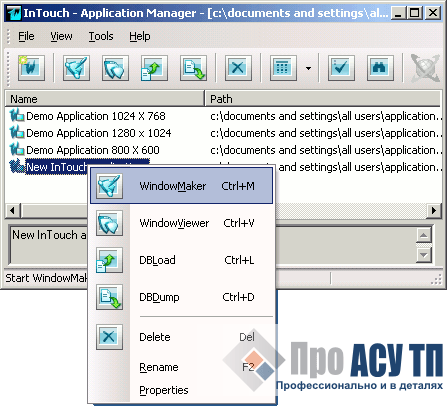This screenshot has height=407, width=447.
Task: Sort the list by Path column header
Action: coord(323,99)
